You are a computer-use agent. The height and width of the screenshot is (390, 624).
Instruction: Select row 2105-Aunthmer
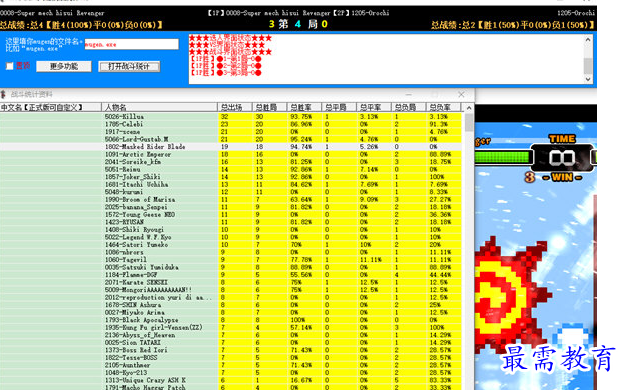231,366
